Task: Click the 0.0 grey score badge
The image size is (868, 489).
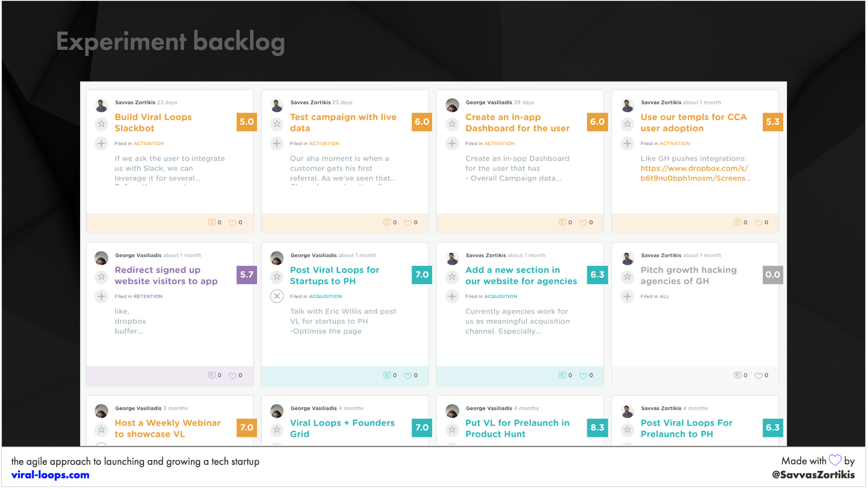Action: (x=773, y=275)
